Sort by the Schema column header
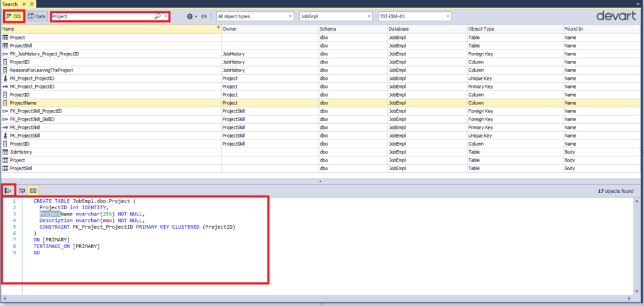The width and height of the screenshot is (644, 306). [x=353, y=29]
